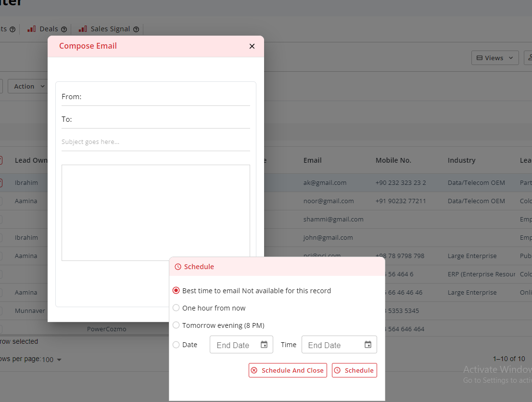Viewport: 532px width, 402px height.
Task: Switch to the Sales Signal tab
Action: coord(110,29)
